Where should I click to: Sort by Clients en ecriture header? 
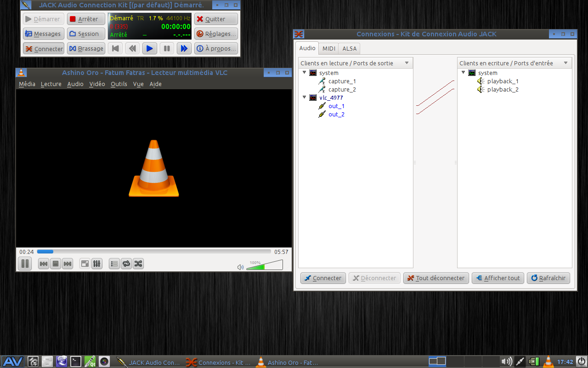pos(514,63)
